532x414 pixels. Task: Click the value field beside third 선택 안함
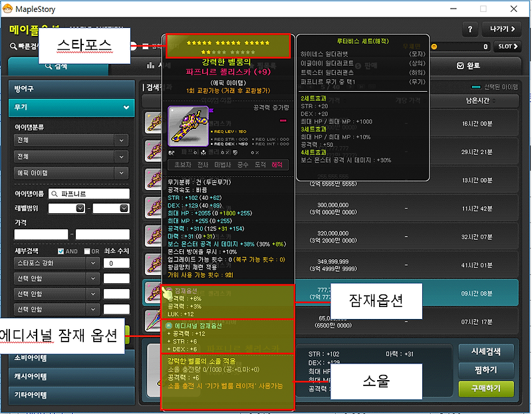tap(116, 309)
